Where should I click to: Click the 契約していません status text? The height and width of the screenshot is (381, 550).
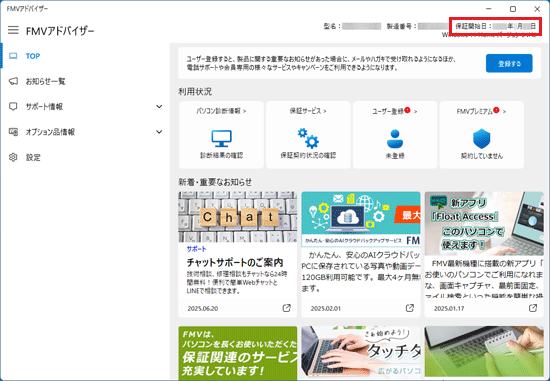(482, 156)
